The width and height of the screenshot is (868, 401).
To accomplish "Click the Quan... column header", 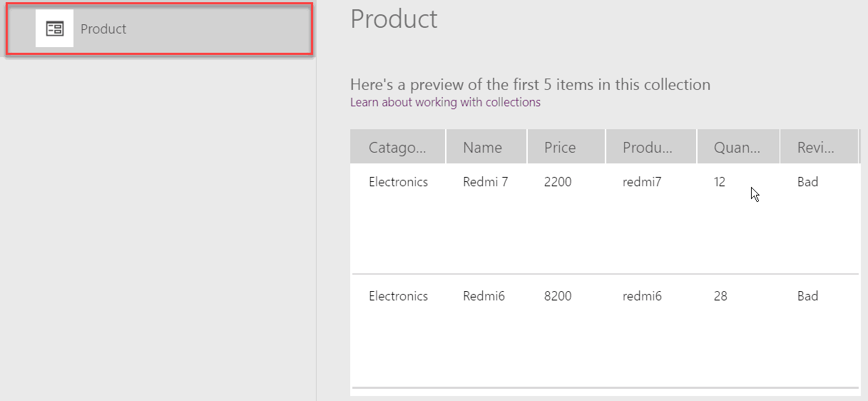I will click(x=738, y=147).
